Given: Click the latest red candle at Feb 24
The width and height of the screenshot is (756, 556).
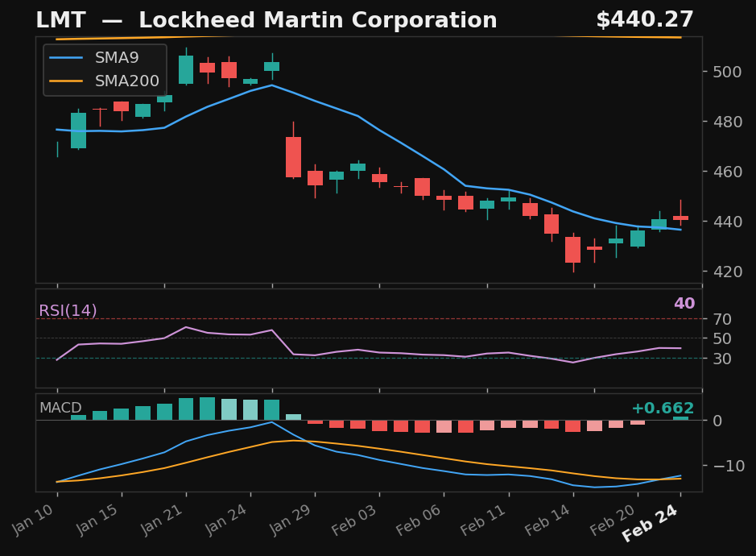Looking at the screenshot, I should (681, 218).
